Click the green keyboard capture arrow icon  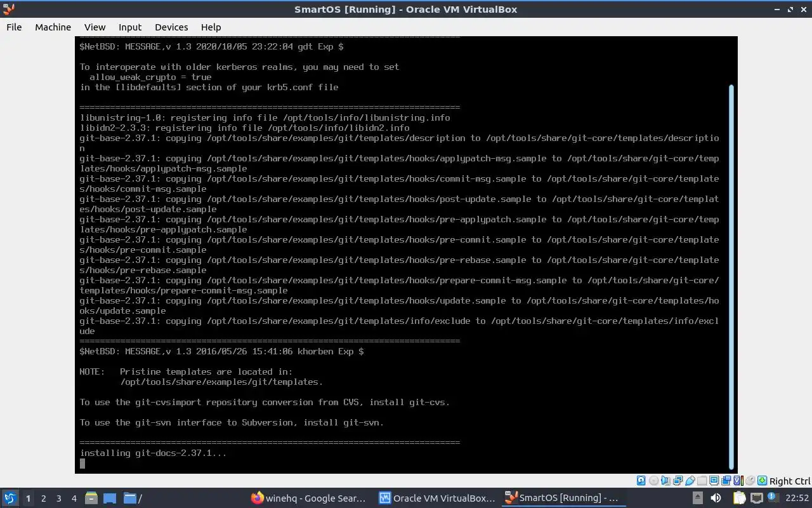click(x=762, y=481)
